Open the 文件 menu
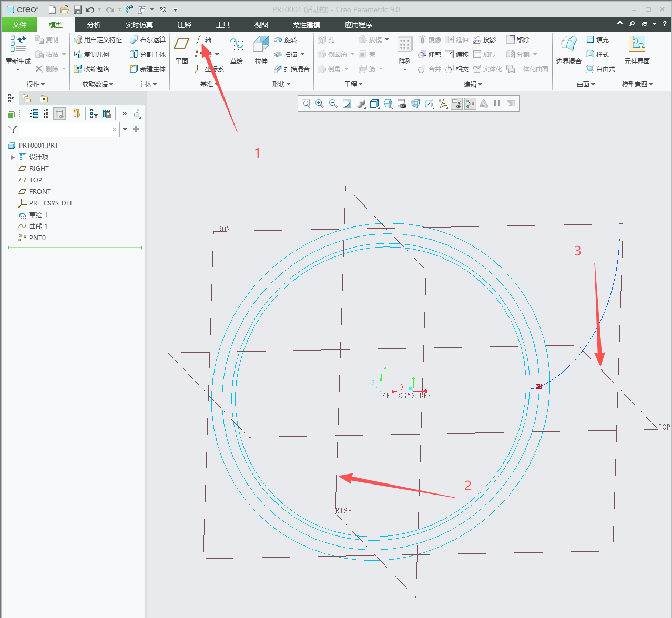672x618 pixels. (19, 25)
